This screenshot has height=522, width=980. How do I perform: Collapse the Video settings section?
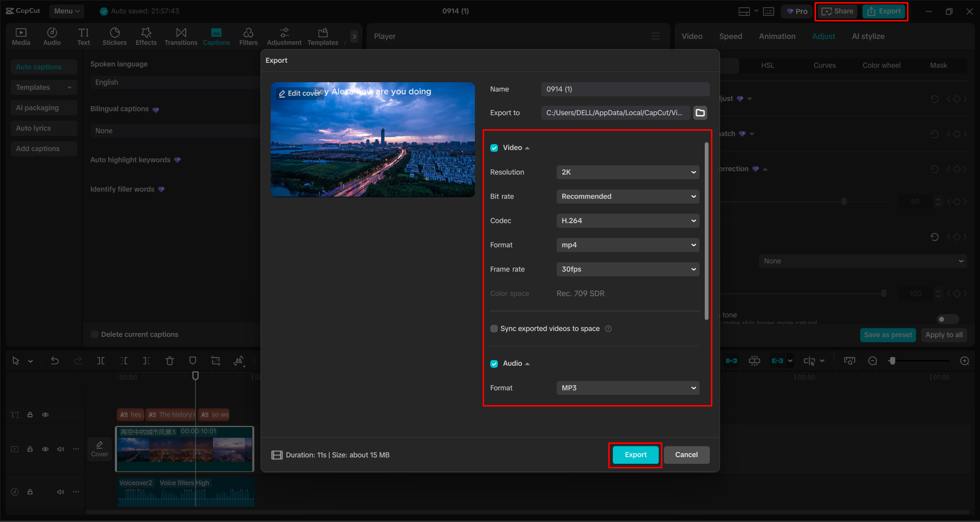click(x=527, y=148)
